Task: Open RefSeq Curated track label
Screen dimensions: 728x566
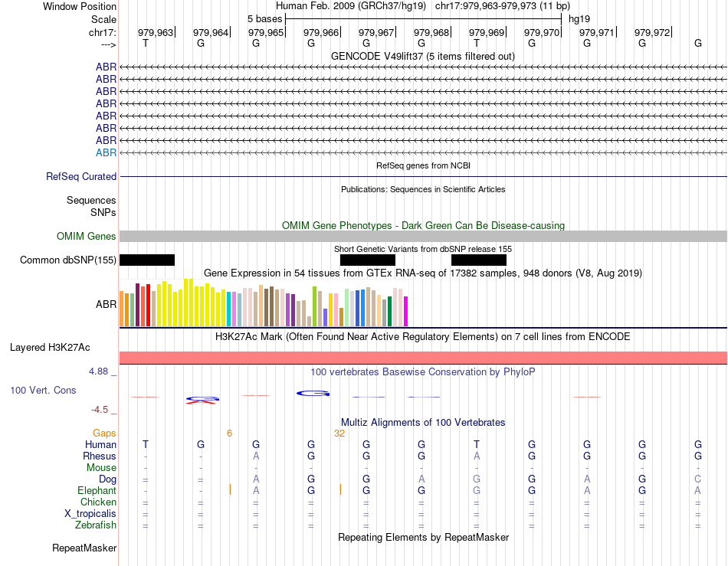Action: [81, 176]
